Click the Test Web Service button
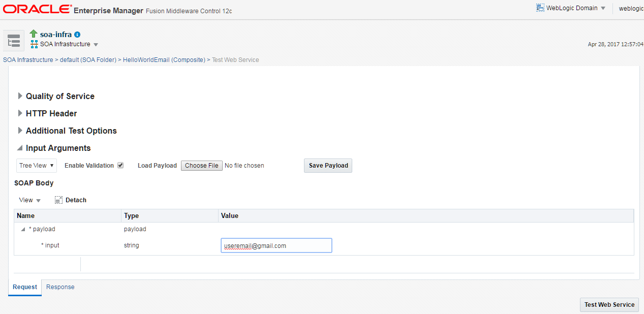This screenshot has width=644, height=314. [x=609, y=304]
